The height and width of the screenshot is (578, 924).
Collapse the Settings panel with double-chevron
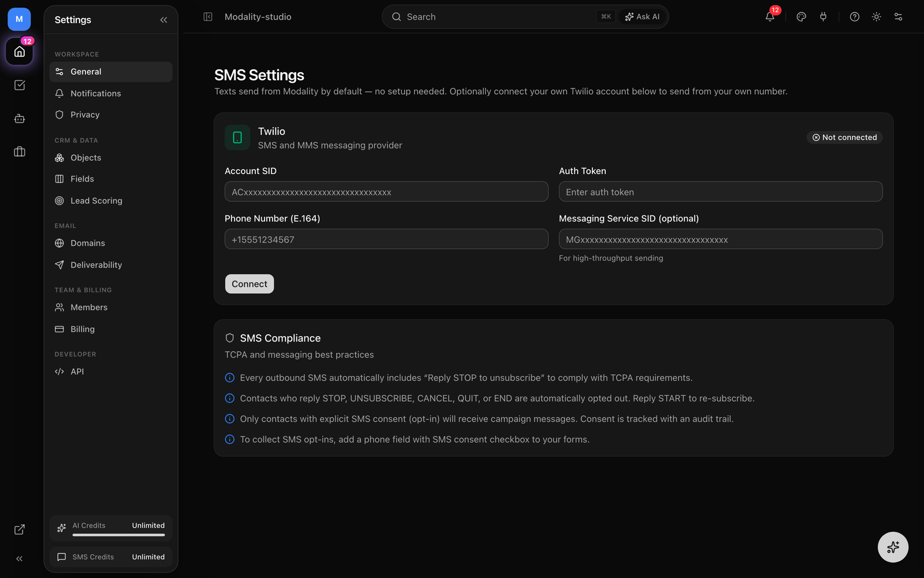[x=163, y=20]
